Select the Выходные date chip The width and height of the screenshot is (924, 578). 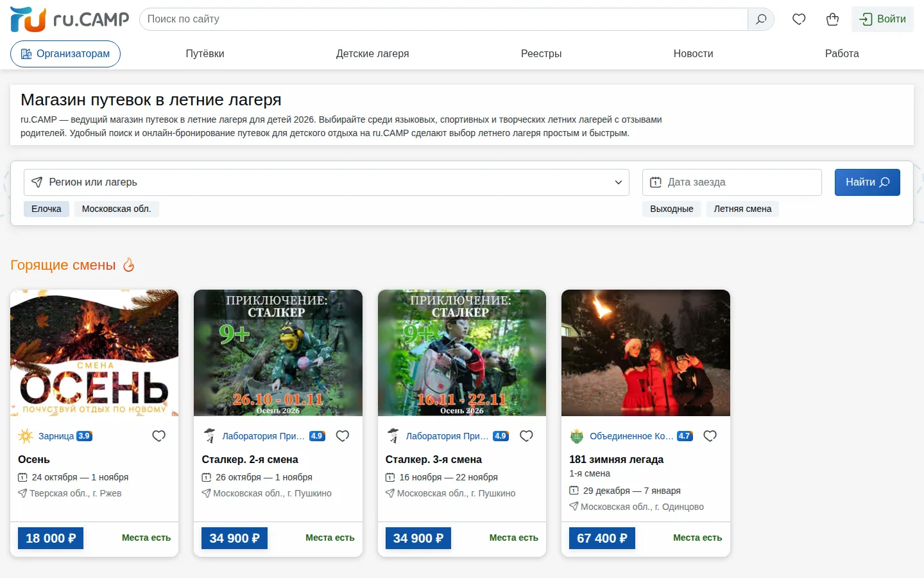(x=671, y=209)
